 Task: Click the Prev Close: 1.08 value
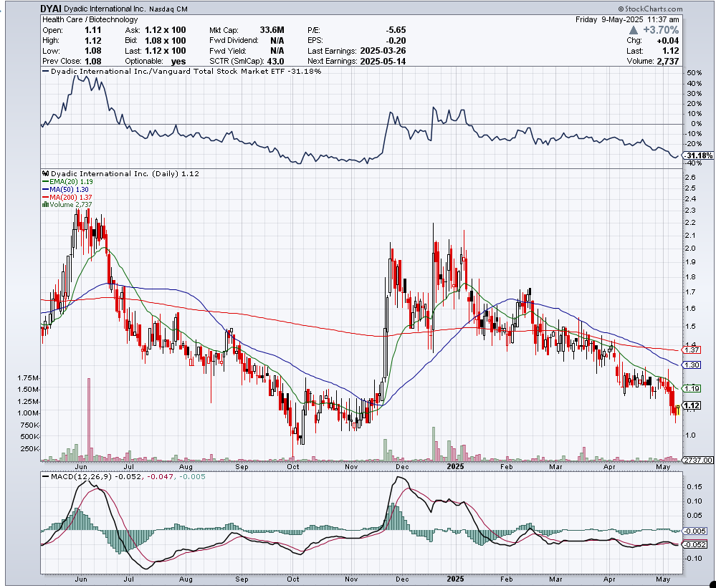tap(72, 61)
